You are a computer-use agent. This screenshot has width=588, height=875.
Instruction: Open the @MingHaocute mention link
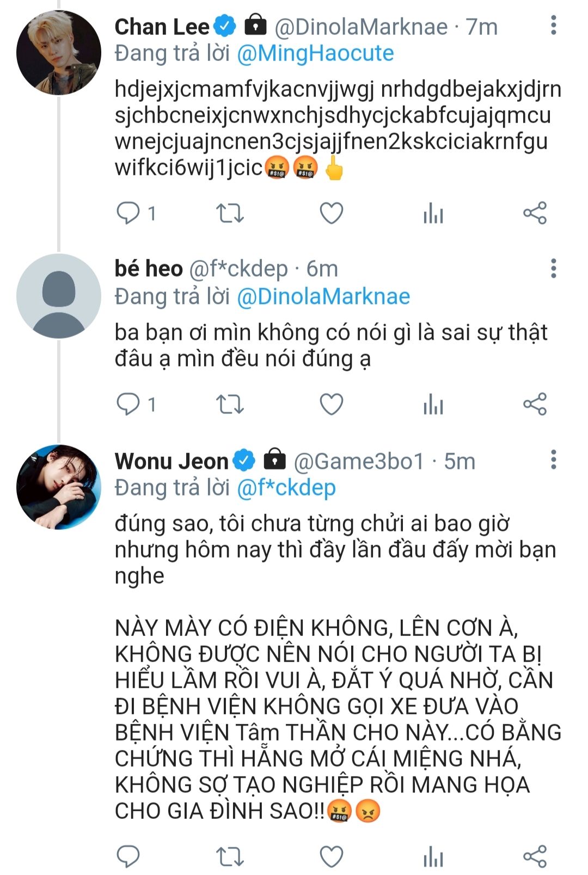pos(315,53)
